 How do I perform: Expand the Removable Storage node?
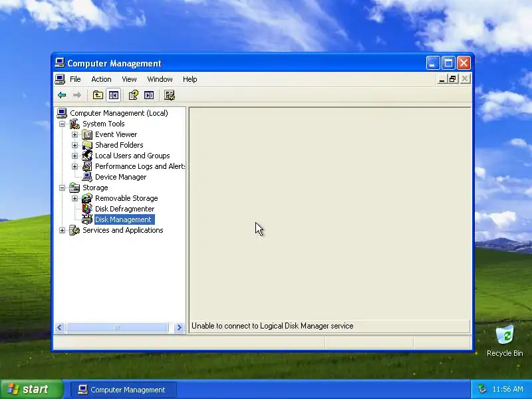click(x=74, y=198)
